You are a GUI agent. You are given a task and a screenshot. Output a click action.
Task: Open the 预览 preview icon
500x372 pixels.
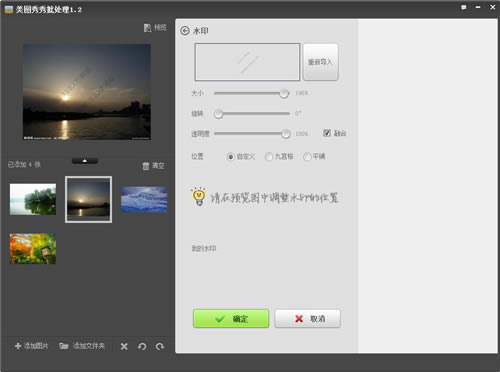[147, 28]
